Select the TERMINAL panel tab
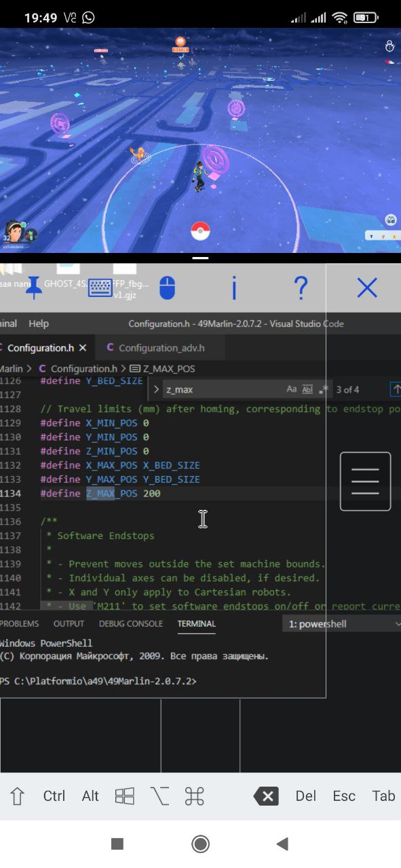 pyautogui.click(x=197, y=624)
